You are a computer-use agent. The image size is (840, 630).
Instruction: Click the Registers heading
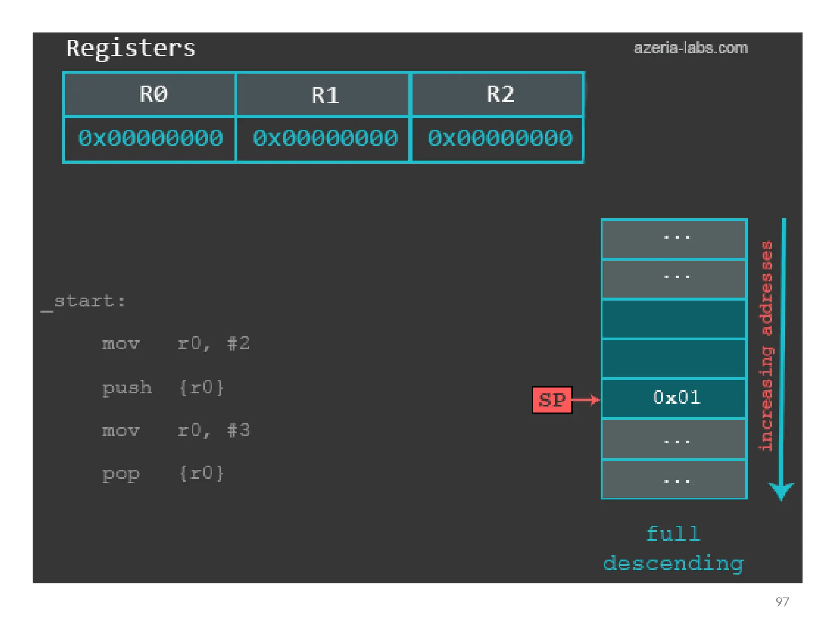(130, 48)
